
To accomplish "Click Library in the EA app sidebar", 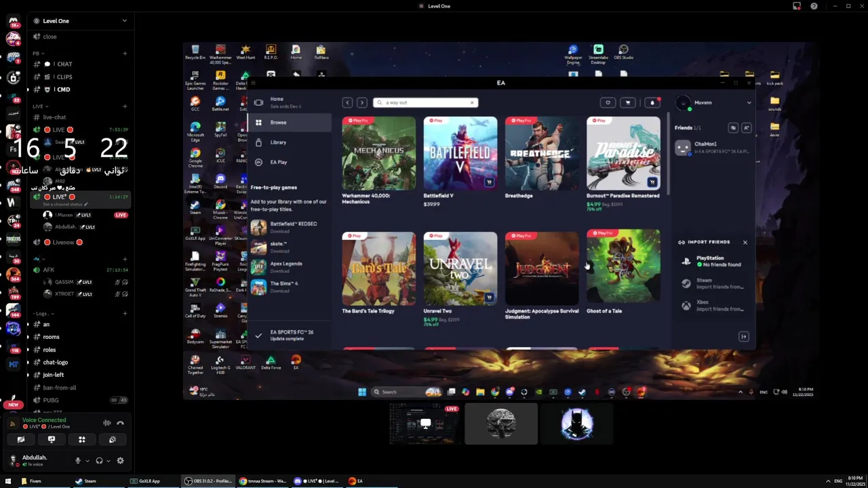I will coord(290,142).
